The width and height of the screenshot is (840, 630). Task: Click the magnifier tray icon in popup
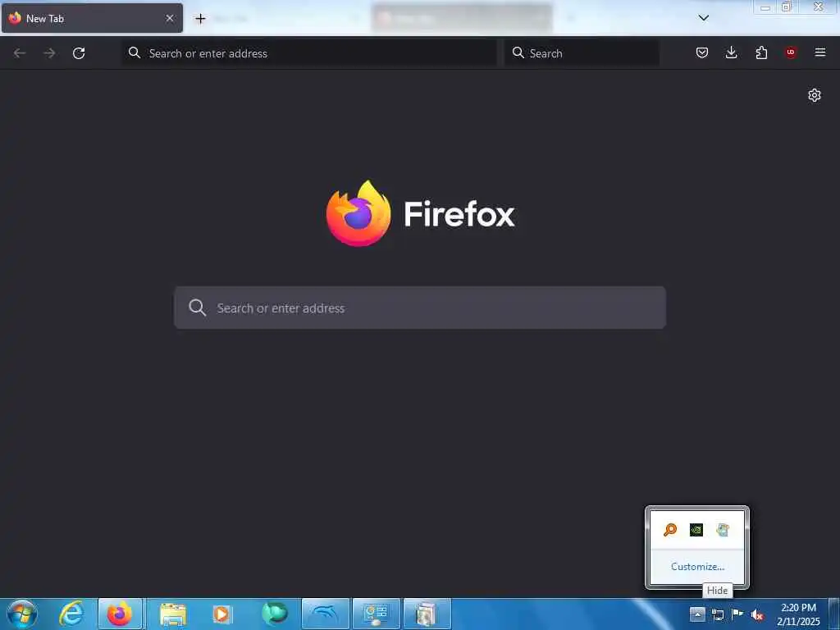click(670, 530)
